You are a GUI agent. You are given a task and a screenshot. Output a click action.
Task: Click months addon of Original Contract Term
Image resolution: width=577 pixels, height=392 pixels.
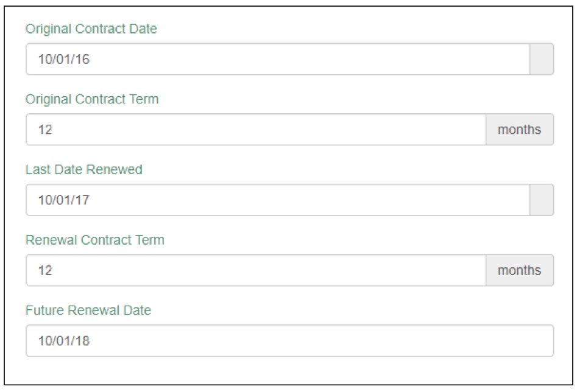coord(519,130)
